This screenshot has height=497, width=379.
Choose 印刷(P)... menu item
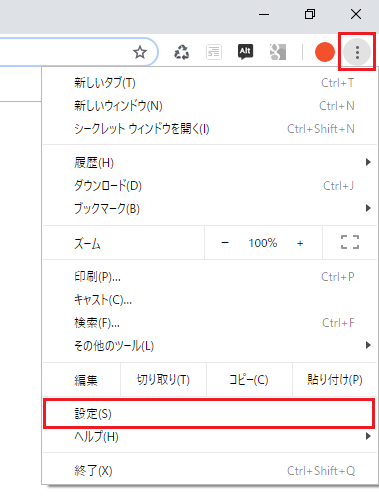pyautogui.click(x=210, y=277)
